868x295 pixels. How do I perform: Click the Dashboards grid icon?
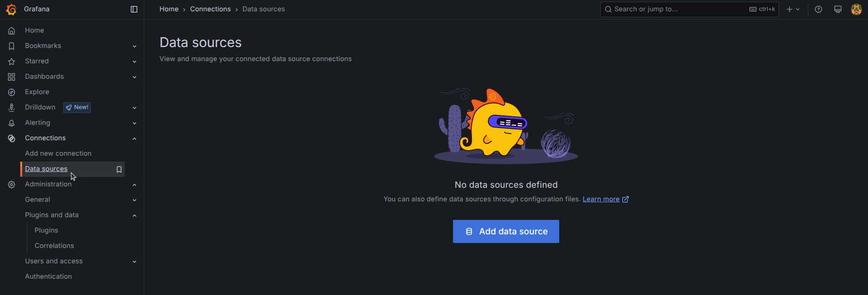pos(12,77)
